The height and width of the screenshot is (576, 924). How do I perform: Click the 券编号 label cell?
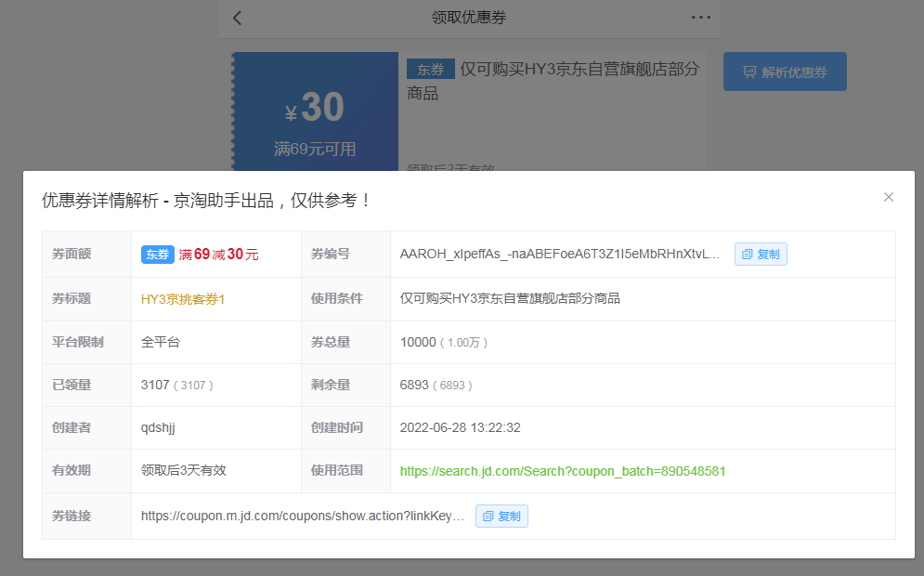(345, 255)
